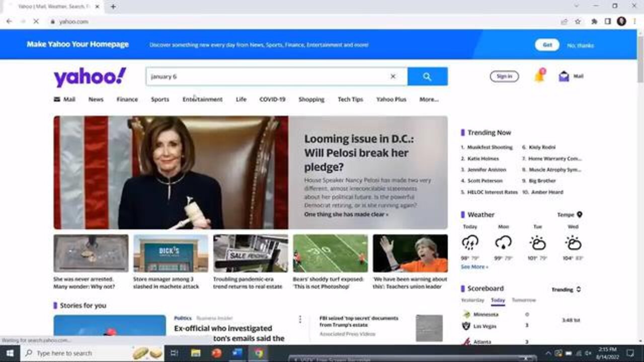644x362 pixels.
Task: Show hidden system tray icons
Action: [x=548, y=353]
